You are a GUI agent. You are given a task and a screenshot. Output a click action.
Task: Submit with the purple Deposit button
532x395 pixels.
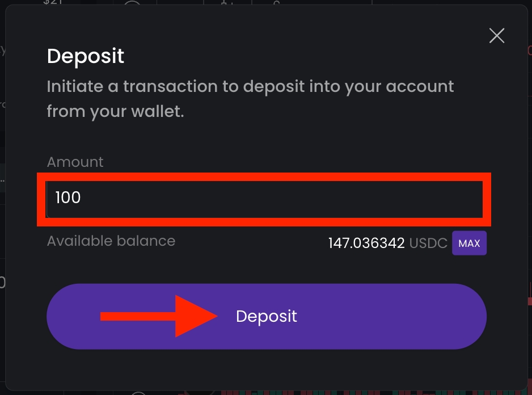[x=340, y=316]
